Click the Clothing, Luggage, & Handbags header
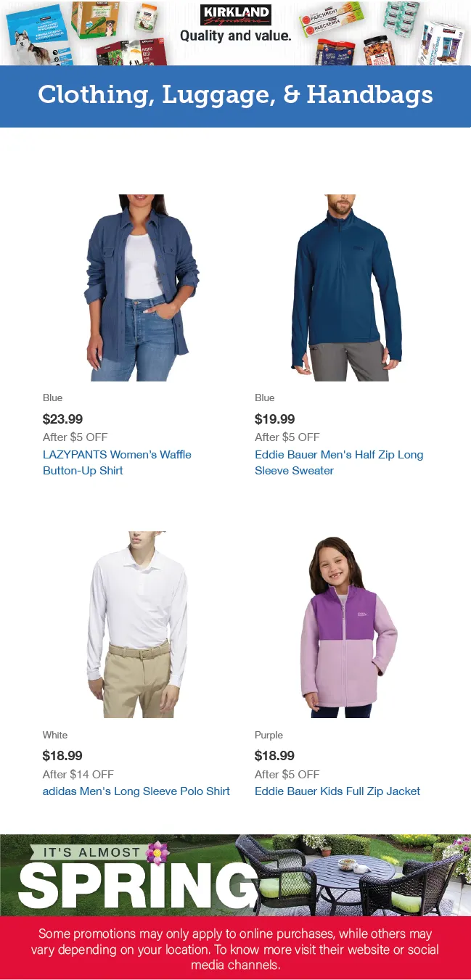The width and height of the screenshot is (471, 980). (x=235, y=96)
